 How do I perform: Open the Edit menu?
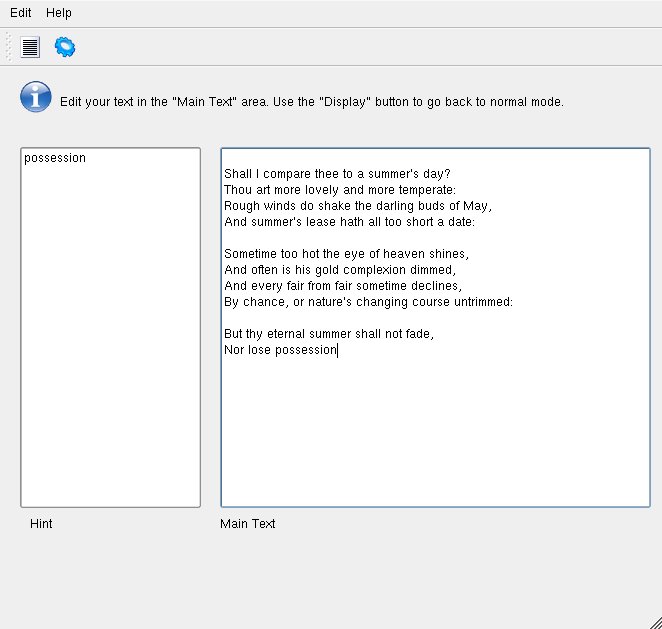[x=20, y=13]
